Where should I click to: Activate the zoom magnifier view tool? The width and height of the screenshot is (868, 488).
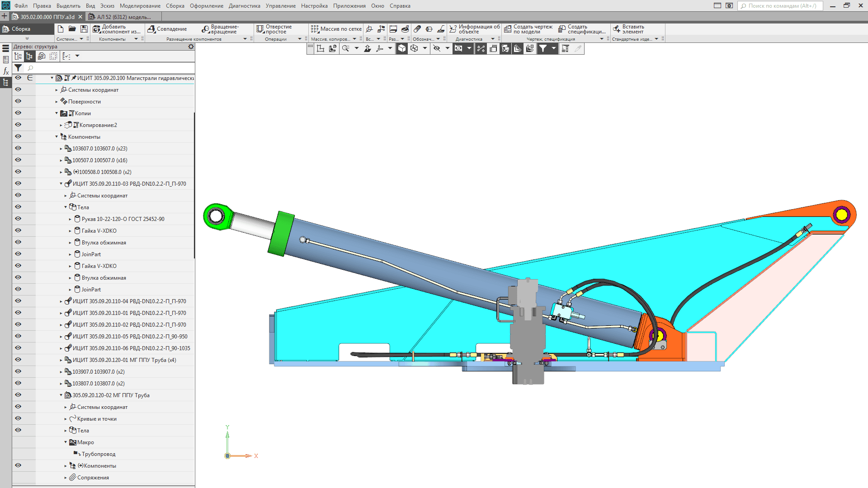tap(346, 49)
